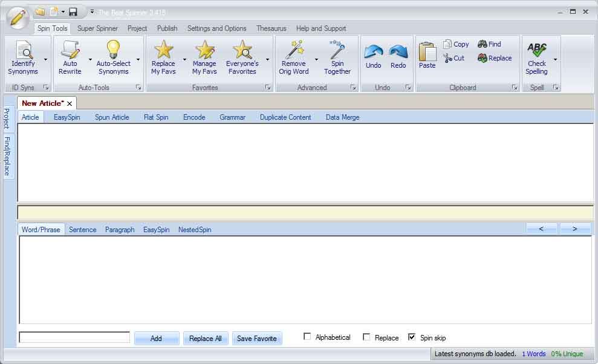The height and width of the screenshot is (364, 598).
Task: Tick the Replace checkbox
Action: coord(366,337)
